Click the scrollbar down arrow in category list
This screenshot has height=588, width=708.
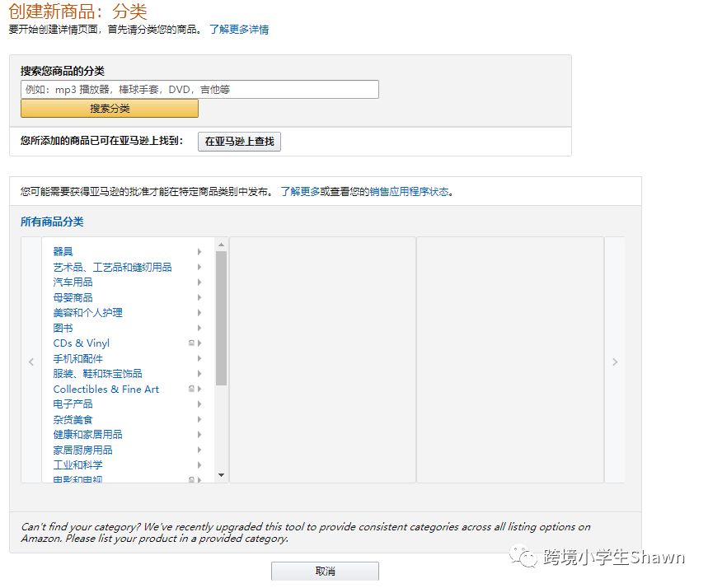tap(221, 475)
